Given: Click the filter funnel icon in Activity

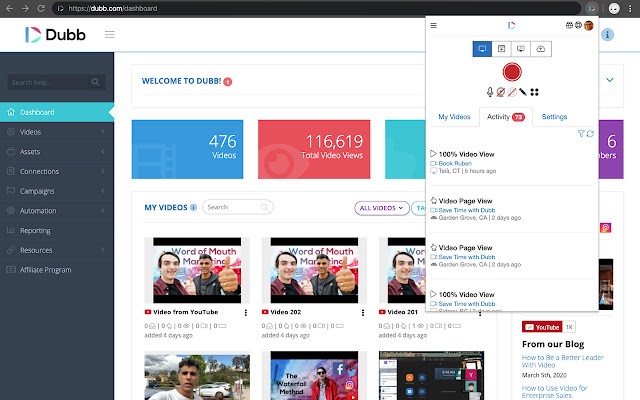Looking at the screenshot, I should tap(581, 133).
